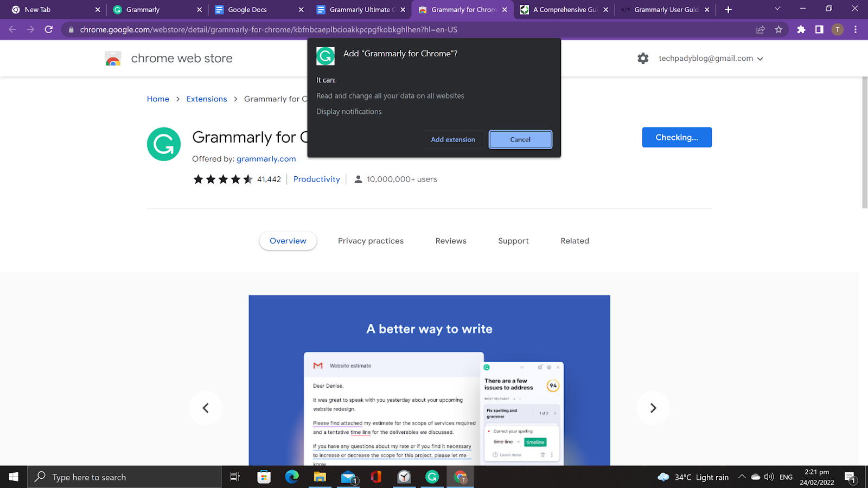This screenshot has height=488, width=868.
Task: Bookmark this page with the star icon
Action: tap(778, 30)
